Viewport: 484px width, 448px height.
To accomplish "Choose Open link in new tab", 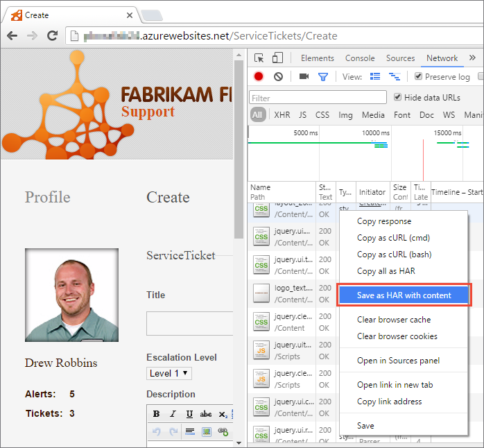I will point(404,385).
